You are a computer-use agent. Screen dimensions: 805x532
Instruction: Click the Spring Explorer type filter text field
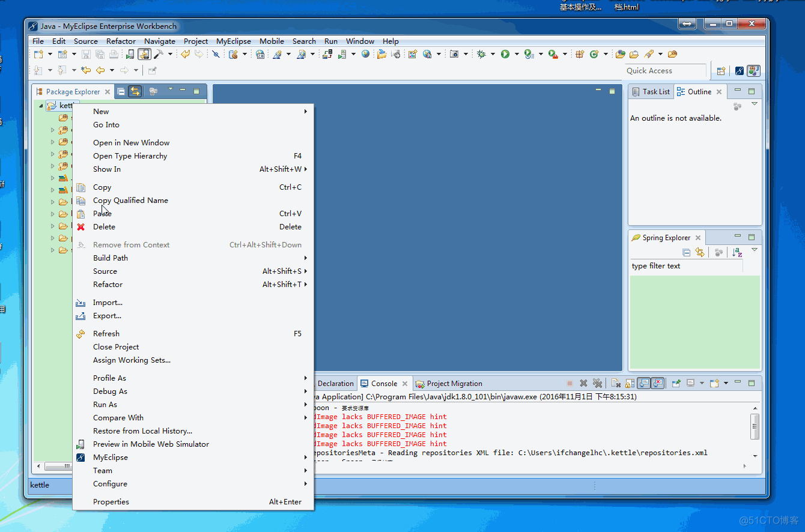pos(686,266)
